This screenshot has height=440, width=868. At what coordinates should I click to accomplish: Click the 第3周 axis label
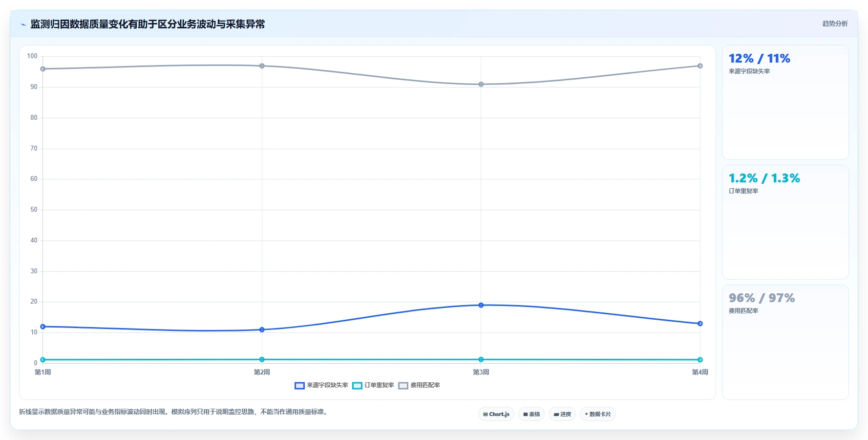(481, 372)
